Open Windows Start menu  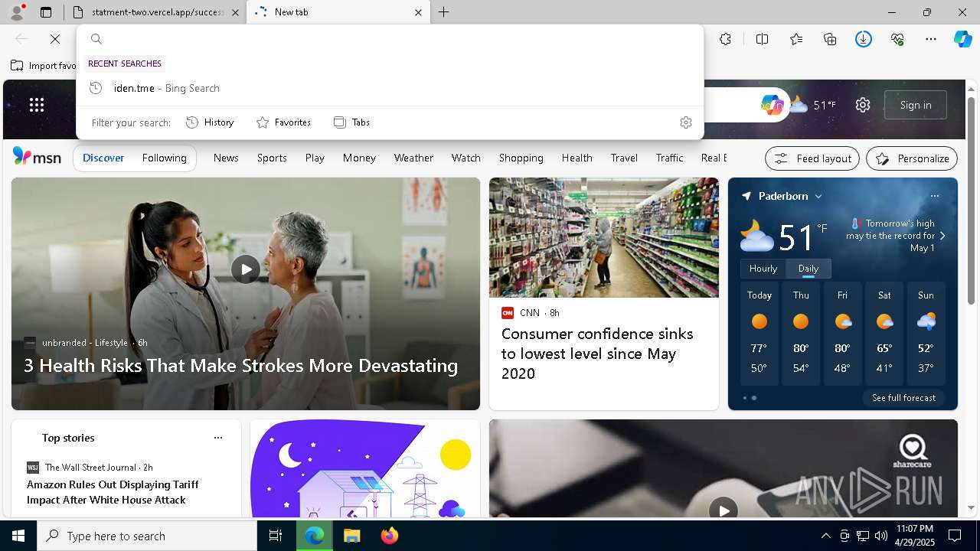click(x=18, y=536)
